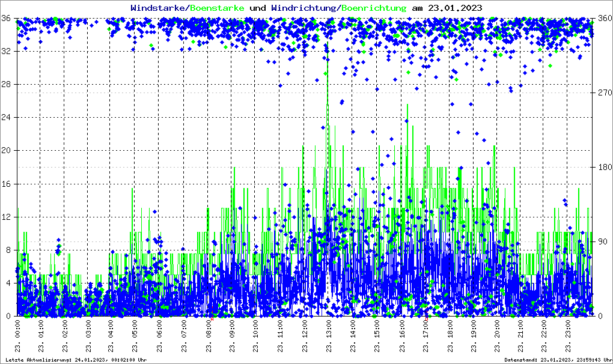Image resolution: width=613 pixels, height=364 pixels.
Task: Click the 17:00 time axis label
Action: pyautogui.click(x=426, y=336)
